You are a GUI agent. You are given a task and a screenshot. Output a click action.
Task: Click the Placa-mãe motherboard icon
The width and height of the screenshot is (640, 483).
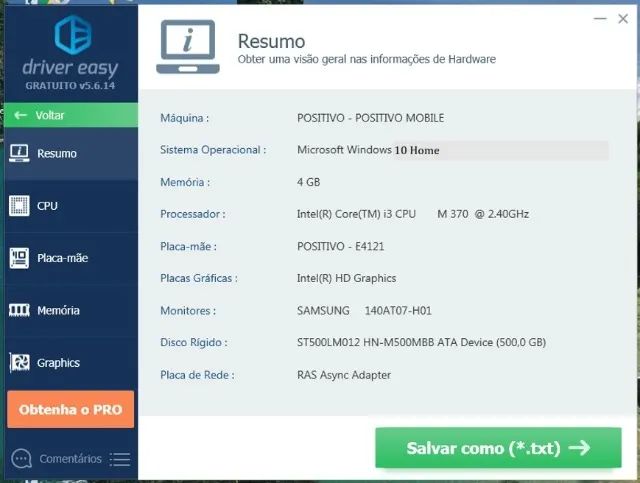point(19,258)
